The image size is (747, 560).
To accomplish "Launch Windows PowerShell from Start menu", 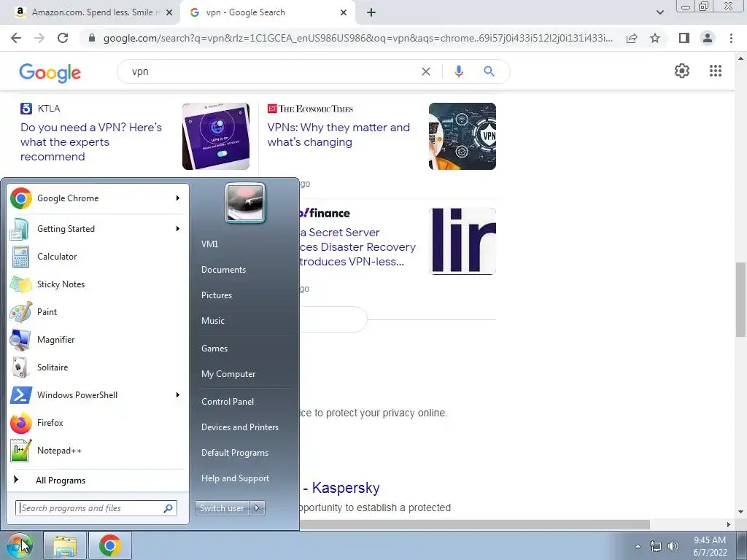I will (97, 394).
